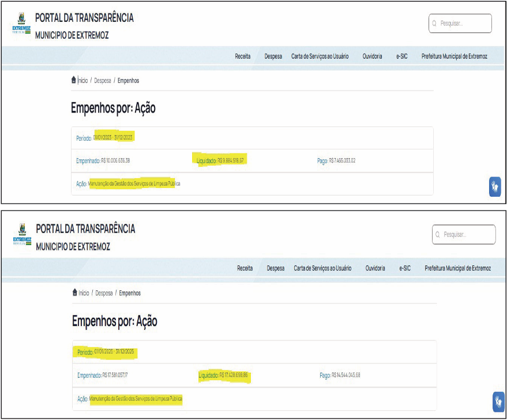The width and height of the screenshot is (507, 420).
Task: Select Carta de Serviços ao Usuário on the 2023 page
Action: pyautogui.click(x=320, y=57)
